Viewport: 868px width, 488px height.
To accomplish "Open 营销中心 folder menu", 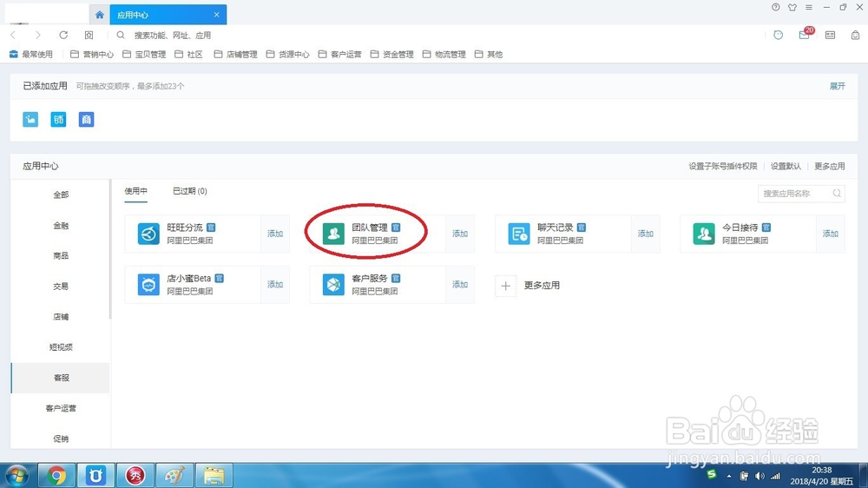I will 92,55.
